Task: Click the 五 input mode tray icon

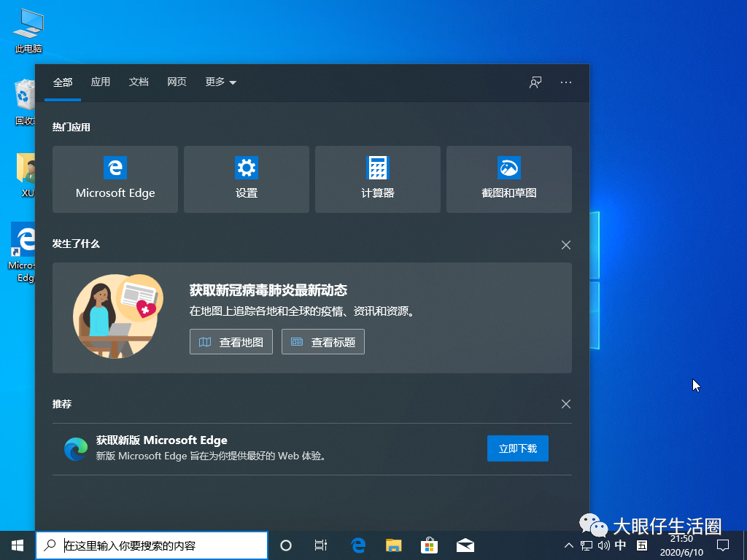Action: [x=642, y=545]
